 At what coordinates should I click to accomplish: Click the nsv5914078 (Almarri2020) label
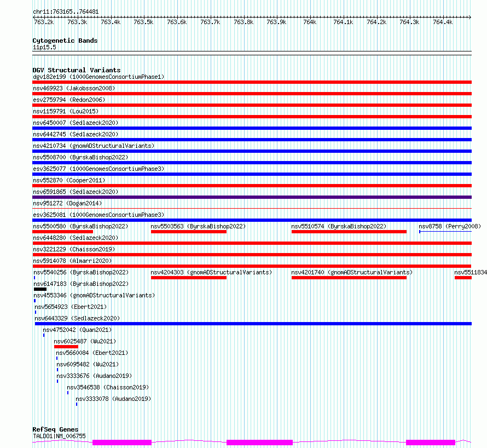point(72,261)
